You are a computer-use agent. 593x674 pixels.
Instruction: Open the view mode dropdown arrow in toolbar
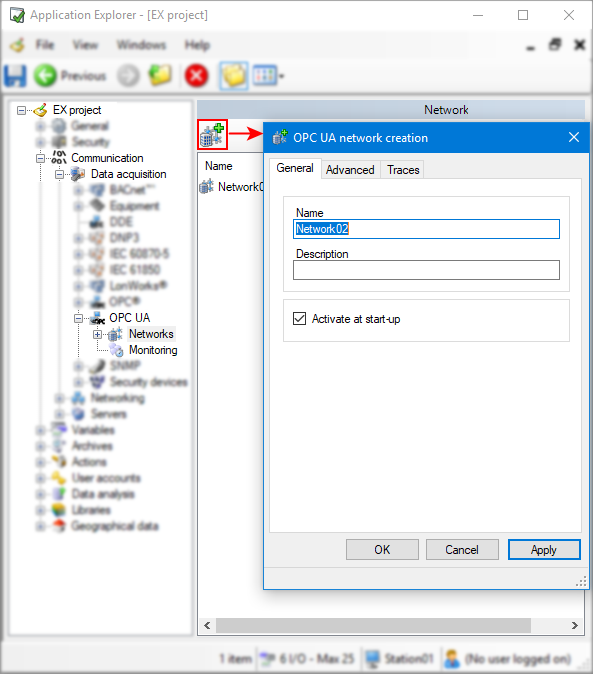click(281, 77)
